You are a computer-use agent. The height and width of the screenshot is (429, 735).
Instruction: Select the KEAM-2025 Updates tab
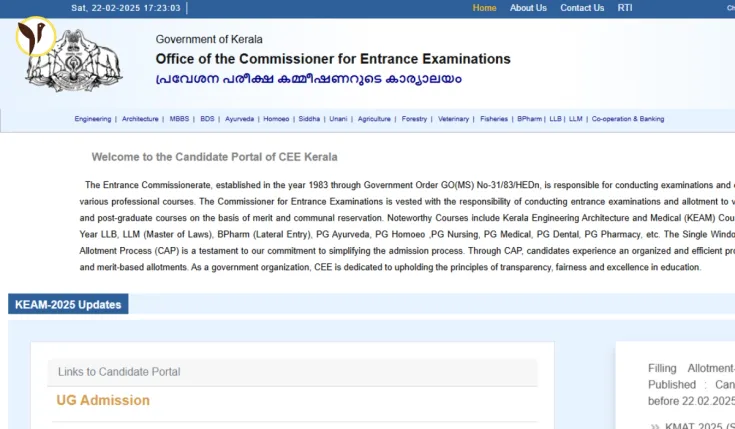[68, 304]
